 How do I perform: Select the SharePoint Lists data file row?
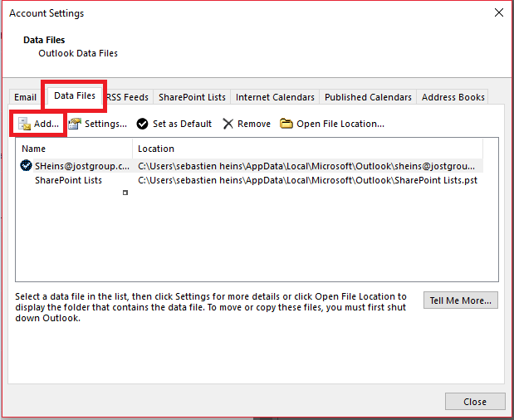[x=251, y=180]
